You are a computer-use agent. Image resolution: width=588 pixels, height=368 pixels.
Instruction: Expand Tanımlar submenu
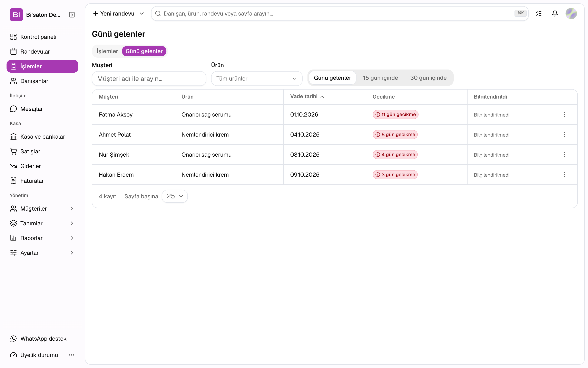pyautogui.click(x=42, y=223)
